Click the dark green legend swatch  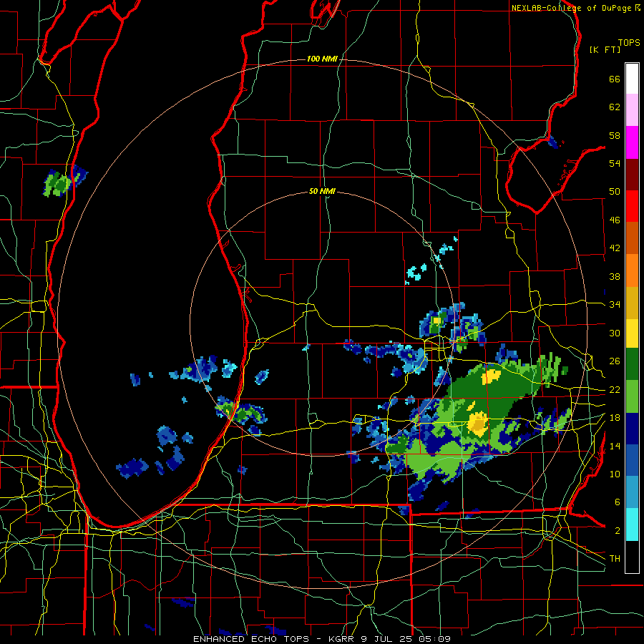point(632,364)
